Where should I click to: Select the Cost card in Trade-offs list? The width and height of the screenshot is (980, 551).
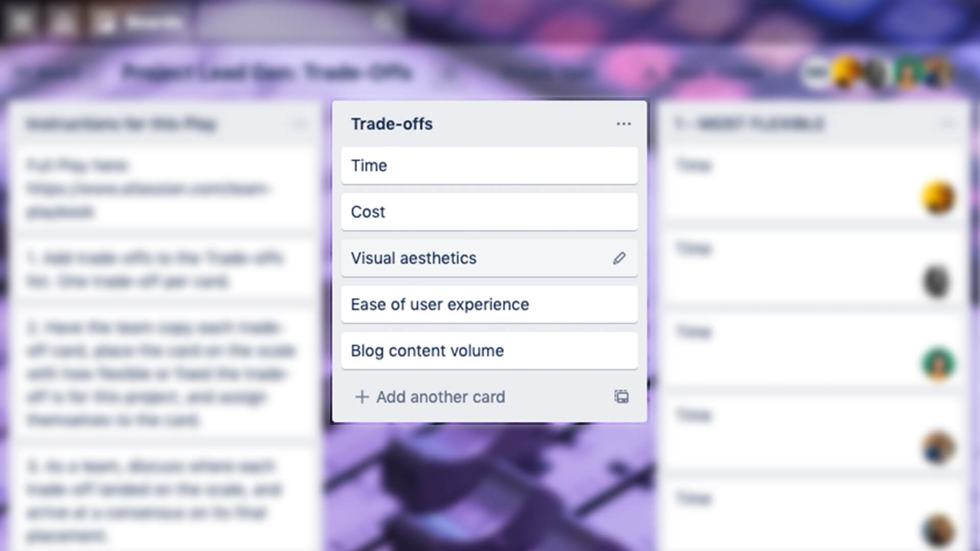click(490, 211)
